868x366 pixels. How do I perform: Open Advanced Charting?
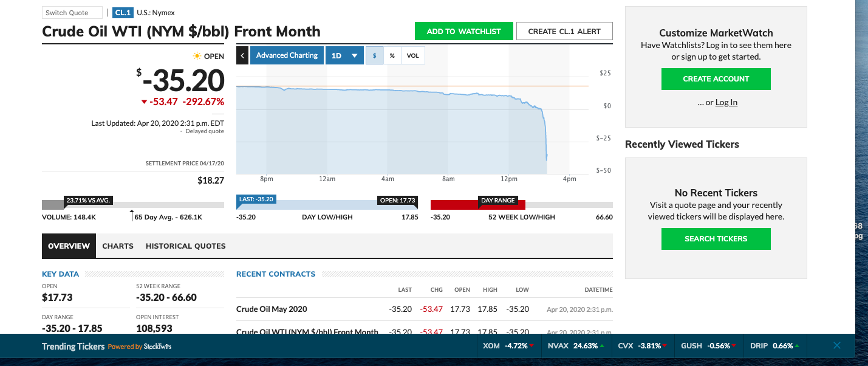point(287,55)
